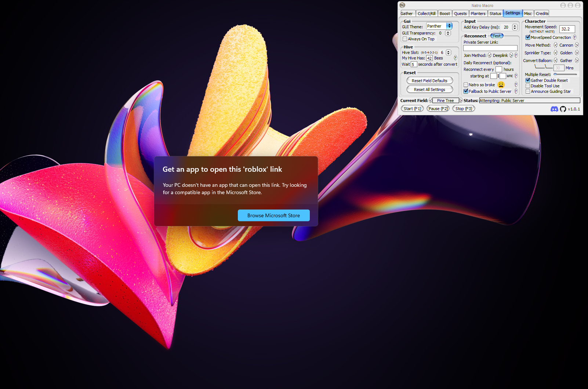Viewport: 588px width, 389px height.
Task: Show help icon for Join Method
Action: pyautogui.click(x=516, y=55)
